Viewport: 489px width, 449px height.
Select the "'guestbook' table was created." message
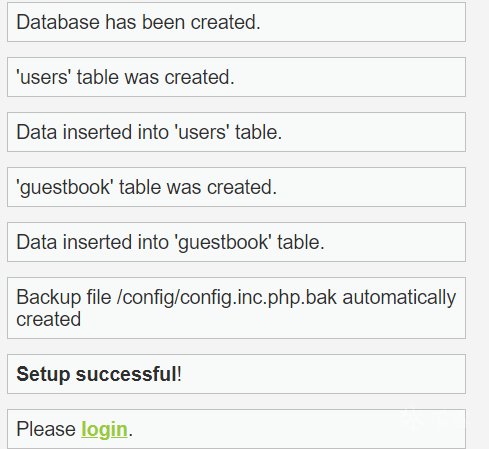[x=236, y=187]
